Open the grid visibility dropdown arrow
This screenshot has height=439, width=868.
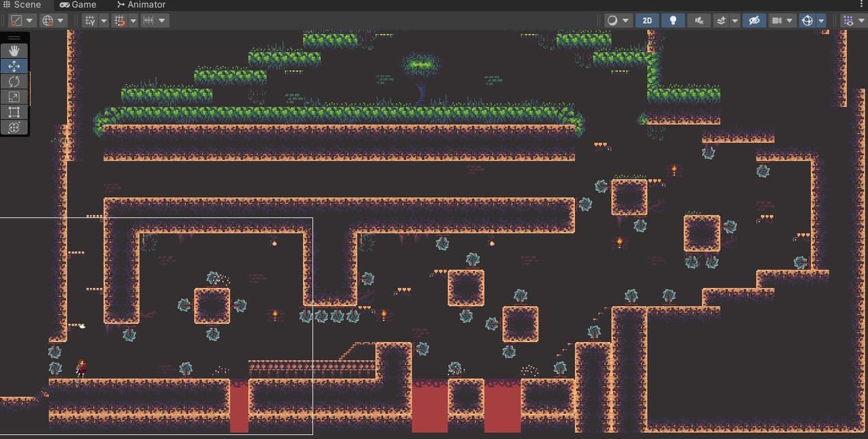click(104, 20)
